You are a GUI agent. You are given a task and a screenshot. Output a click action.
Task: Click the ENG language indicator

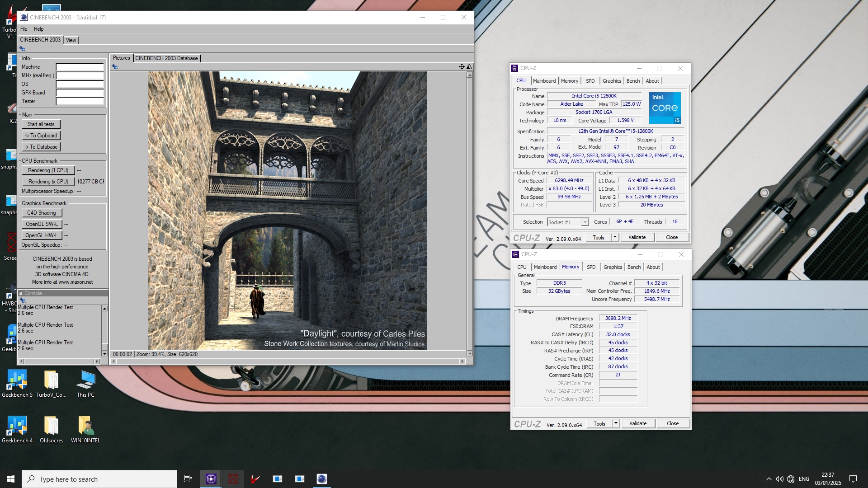click(804, 479)
